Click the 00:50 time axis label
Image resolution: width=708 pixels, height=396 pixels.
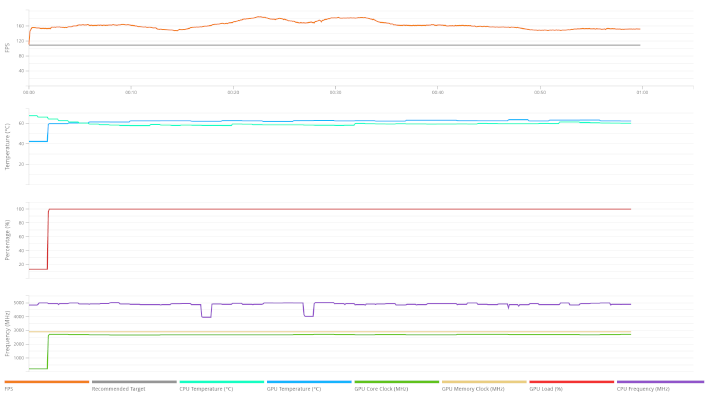click(x=540, y=92)
